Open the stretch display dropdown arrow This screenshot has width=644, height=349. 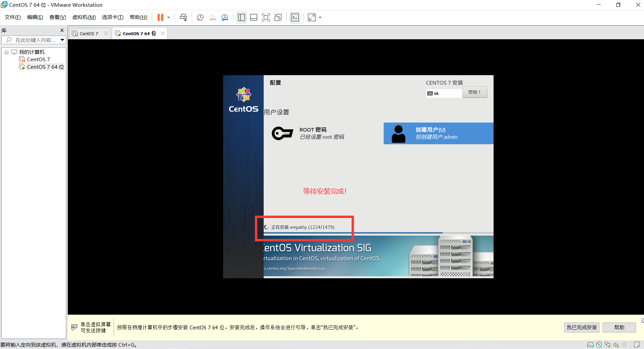pos(320,18)
